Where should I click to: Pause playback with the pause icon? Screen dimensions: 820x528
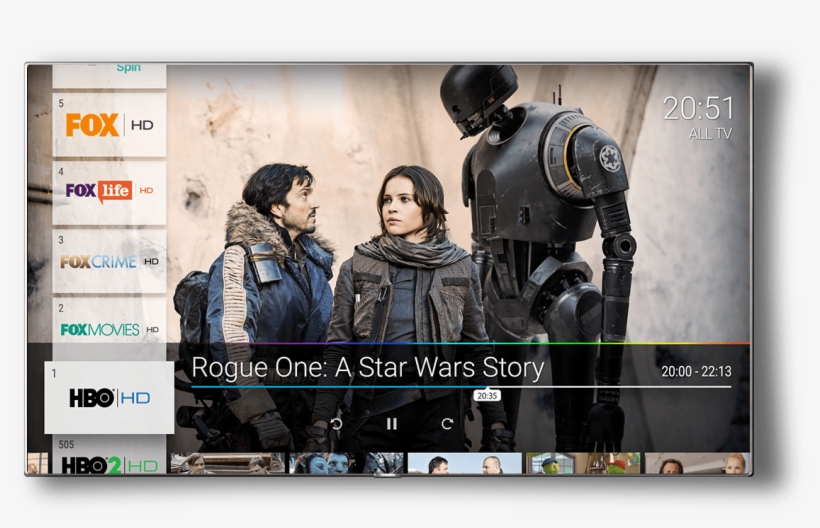(x=392, y=424)
